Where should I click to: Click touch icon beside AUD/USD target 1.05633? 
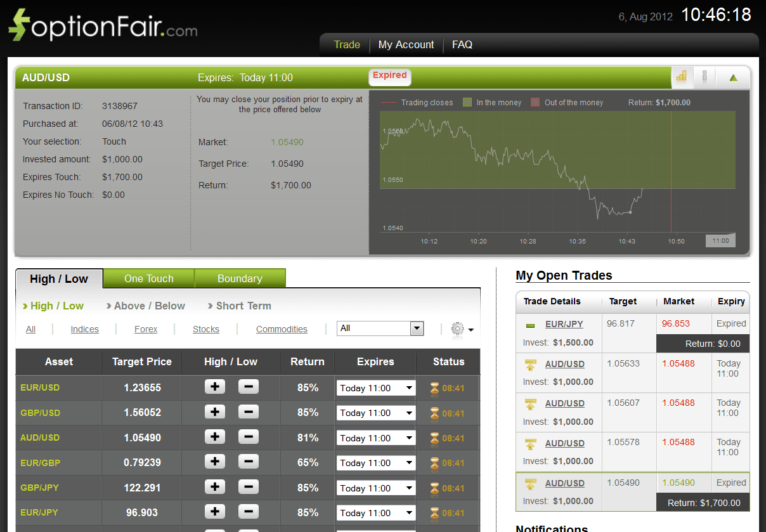530,365
